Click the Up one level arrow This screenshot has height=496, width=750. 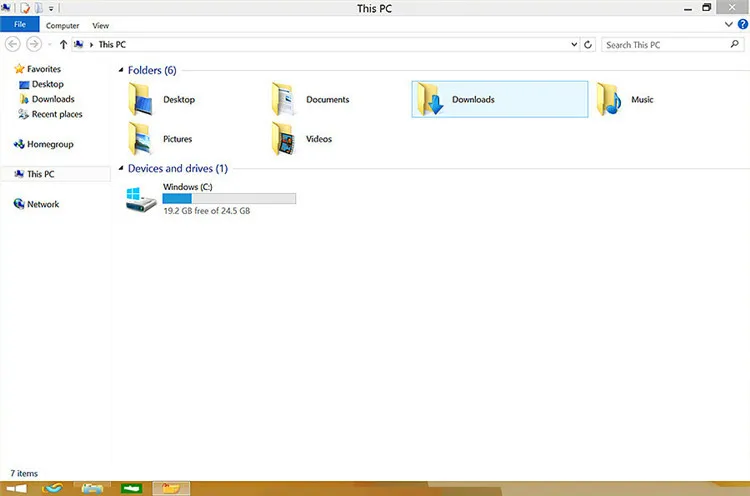tap(63, 44)
